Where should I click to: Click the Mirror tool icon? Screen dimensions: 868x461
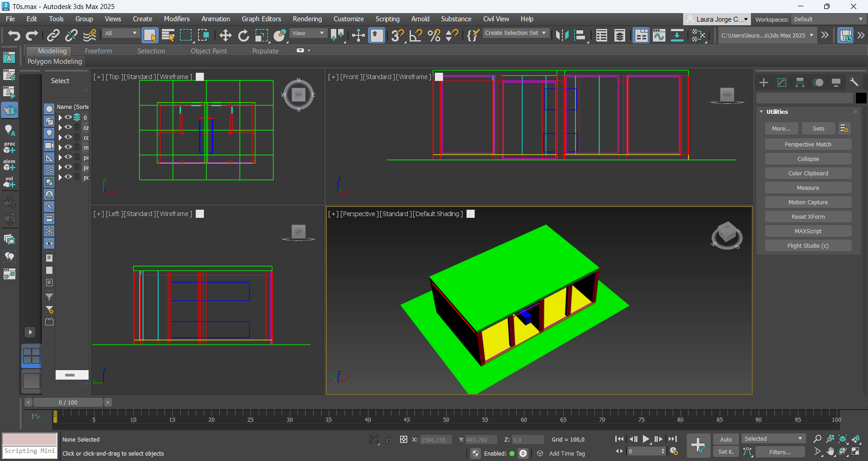click(x=562, y=35)
